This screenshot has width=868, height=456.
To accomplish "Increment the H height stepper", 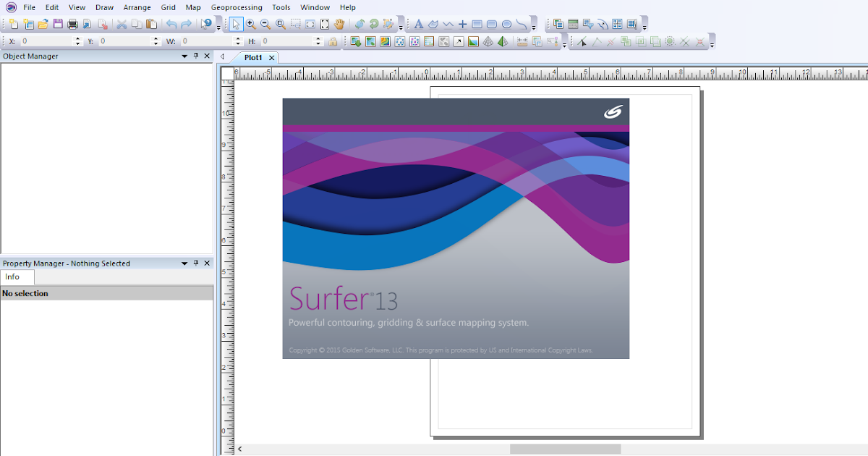I will click(318, 39).
